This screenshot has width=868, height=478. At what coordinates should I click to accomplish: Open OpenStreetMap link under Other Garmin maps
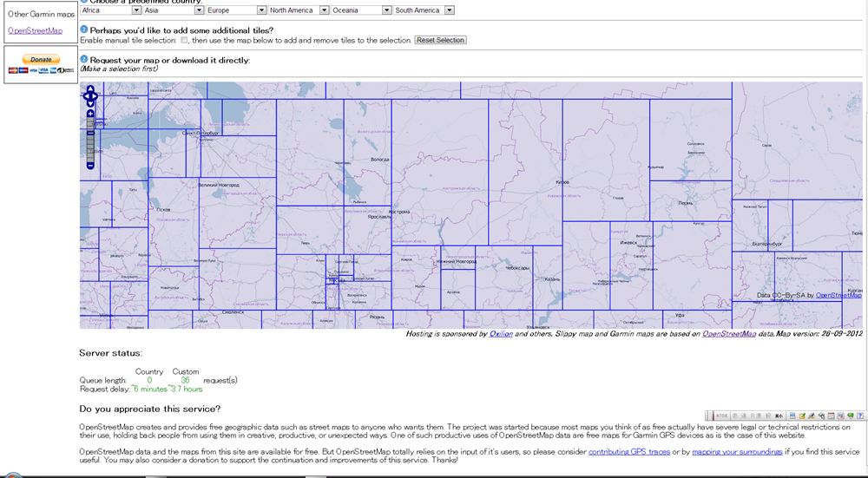(x=35, y=31)
